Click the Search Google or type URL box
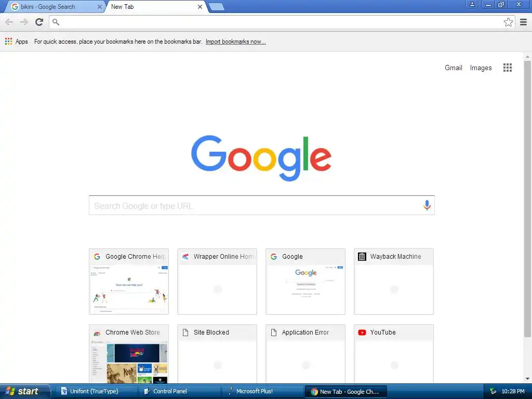 click(x=262, y=205)
